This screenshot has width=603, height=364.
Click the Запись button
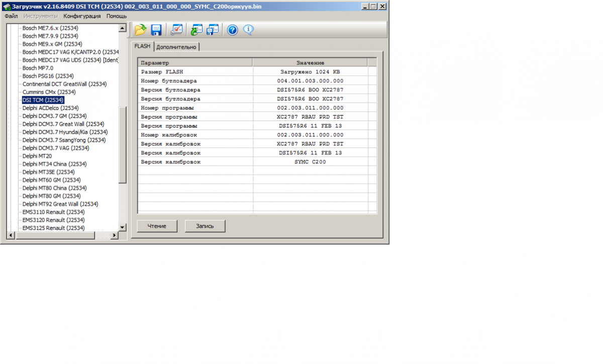[x=205, y=226]
